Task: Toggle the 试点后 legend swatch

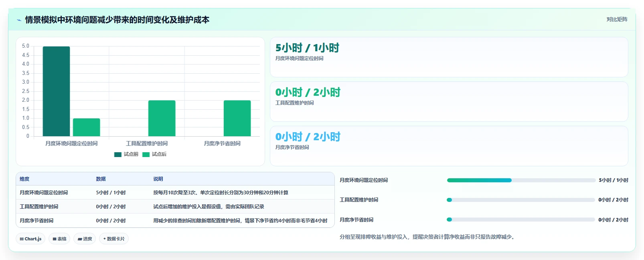Action: click(146, 154)
